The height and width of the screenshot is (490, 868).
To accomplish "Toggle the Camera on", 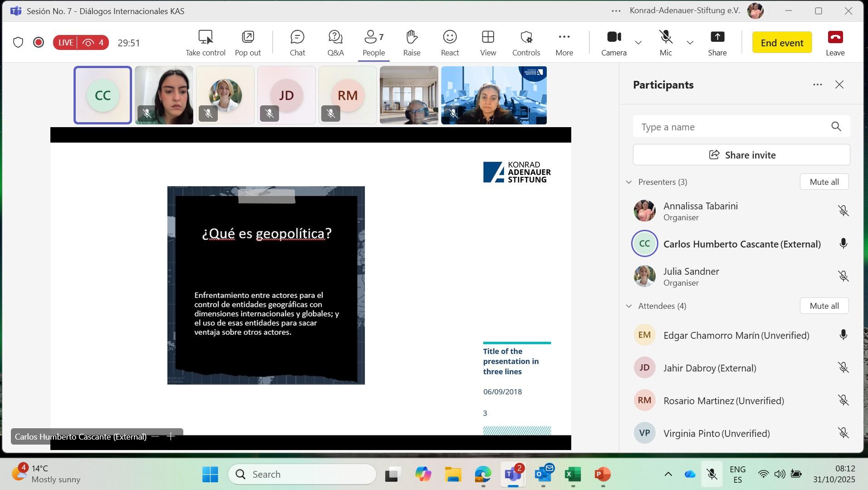I will coord(613,43).
